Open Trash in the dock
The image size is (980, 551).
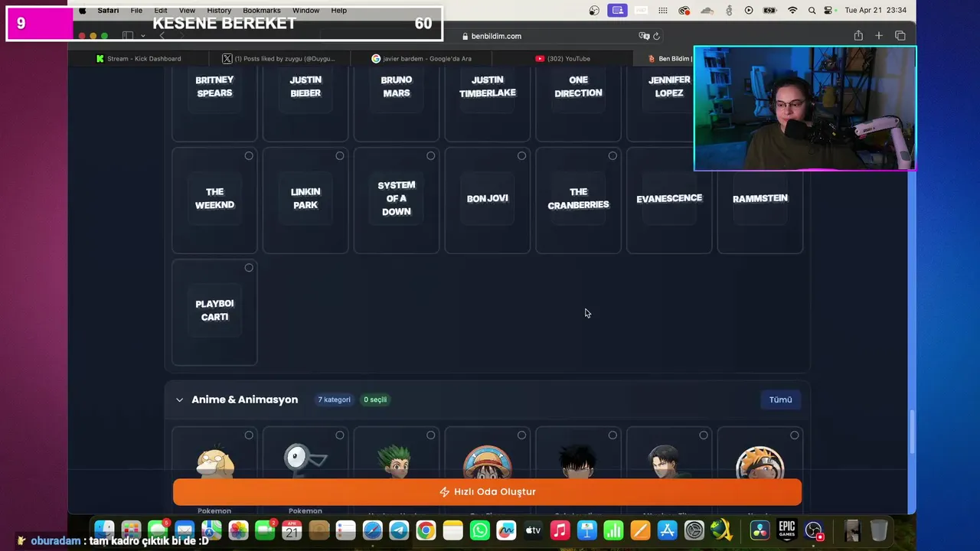[x=879, y=530]
